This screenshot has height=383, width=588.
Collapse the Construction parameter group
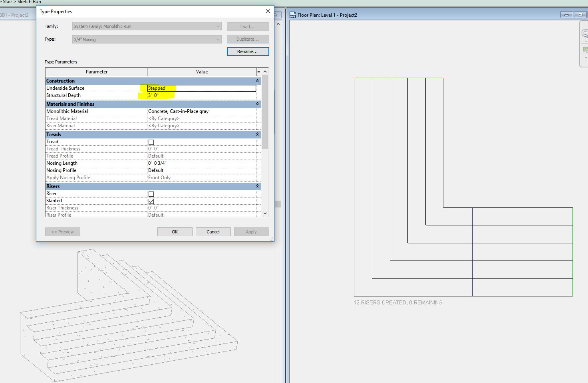pyautogui.click(x=257, y=81)
